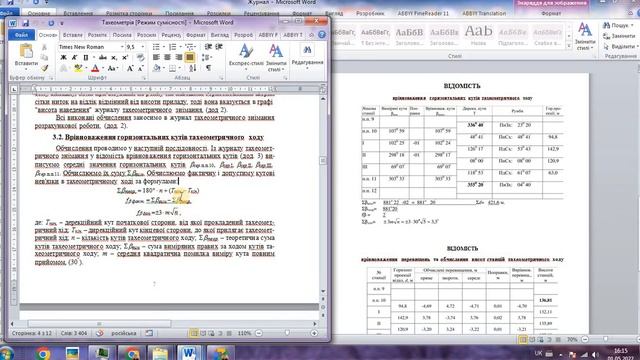640x360 pixels.
Task: Open the Times New Roman font dropdown
Action: tap(122, 47)
